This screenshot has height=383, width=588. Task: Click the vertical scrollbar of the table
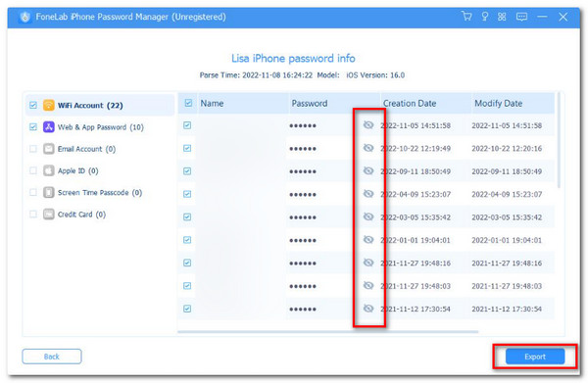(x=559, y=140)
